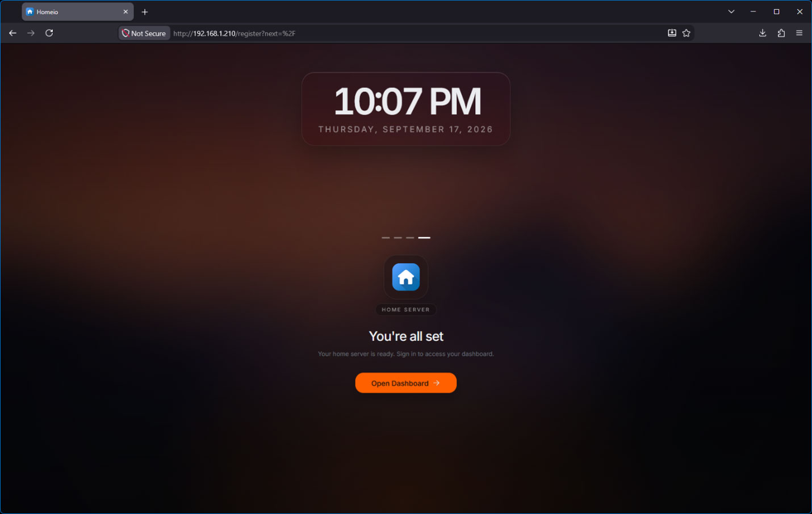This screenshot has height=514, width=812.
Task: Open the Not Secure site info badge
Action: (144, 33)
